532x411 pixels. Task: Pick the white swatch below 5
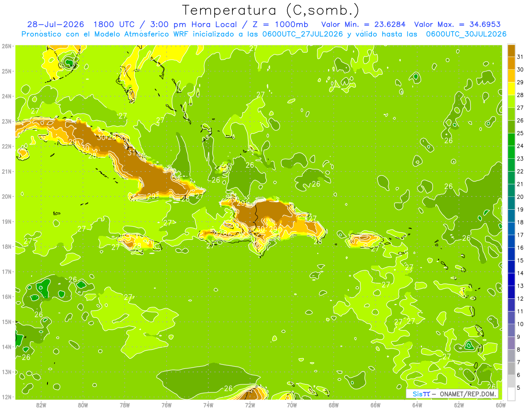tap(512, 394)
